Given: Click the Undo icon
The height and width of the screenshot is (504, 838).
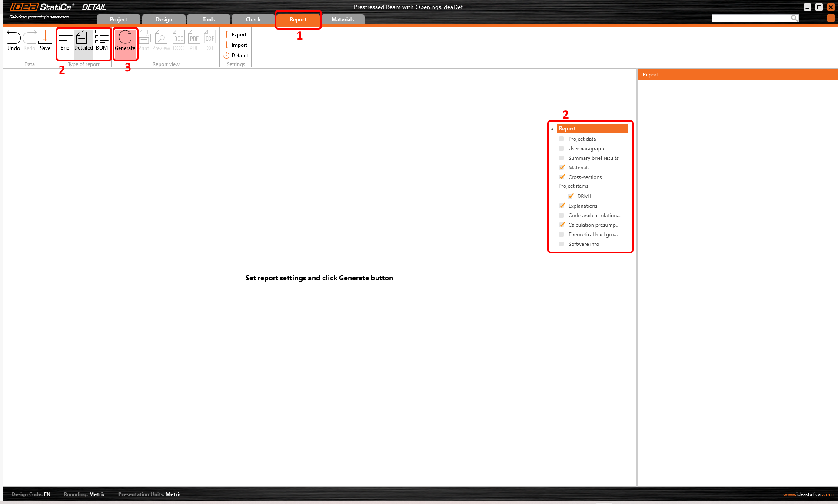Looking at the screenshot, I should (x=13, y=38).
